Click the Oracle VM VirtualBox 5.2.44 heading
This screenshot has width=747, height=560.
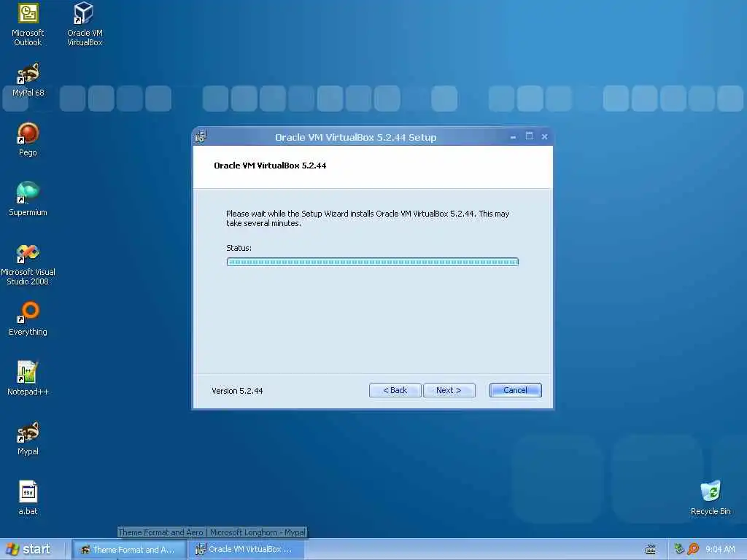[270, 166]
